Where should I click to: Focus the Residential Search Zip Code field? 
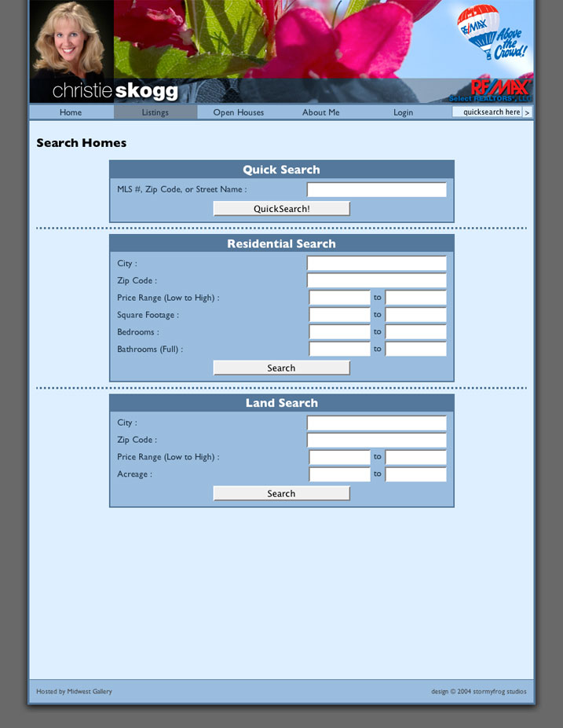(376, 280)
